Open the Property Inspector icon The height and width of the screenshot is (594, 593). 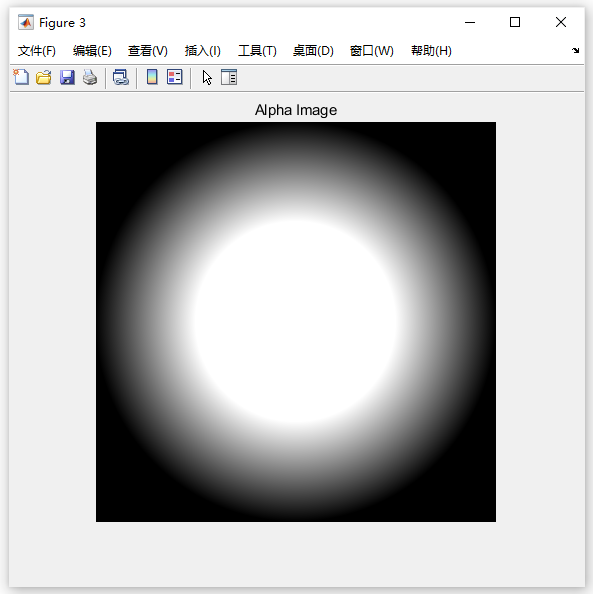click(x=229, y=77)
